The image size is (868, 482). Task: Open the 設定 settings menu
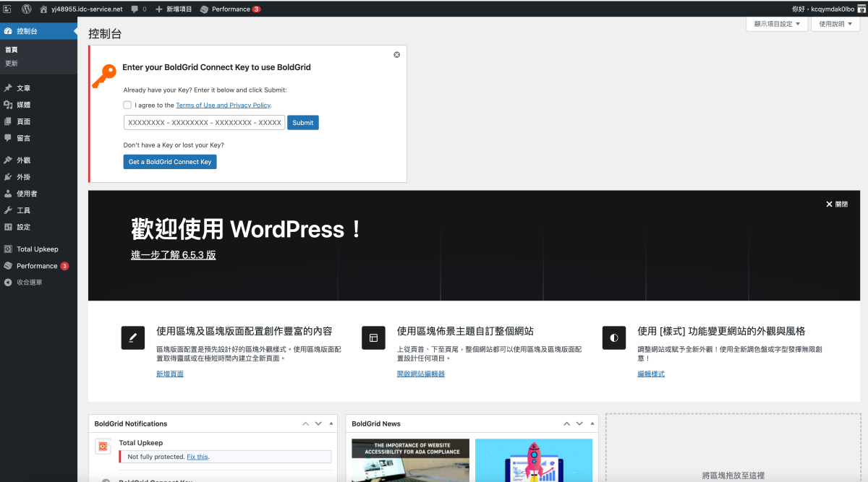[x=24, y=227]
